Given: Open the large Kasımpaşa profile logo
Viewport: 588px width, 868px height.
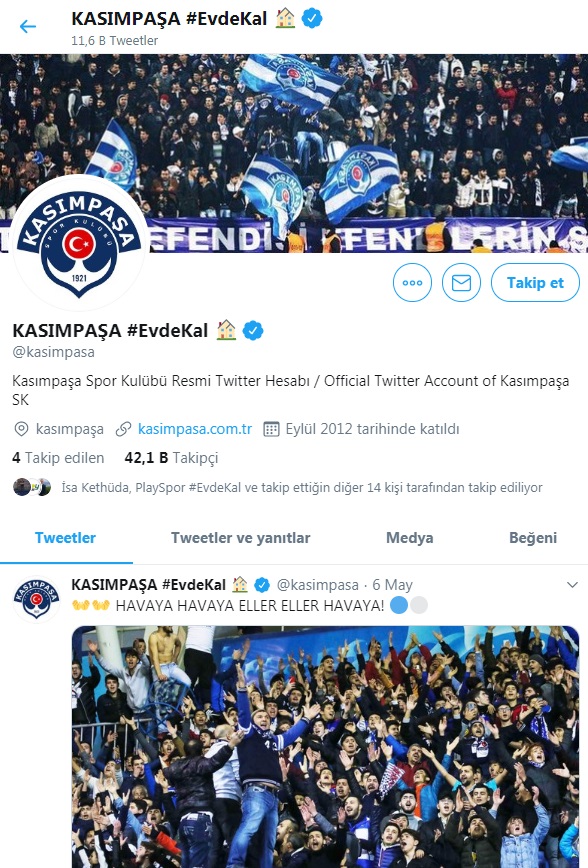Looking at the screenshot, I should pyautogui.click(x=79, y=242).
